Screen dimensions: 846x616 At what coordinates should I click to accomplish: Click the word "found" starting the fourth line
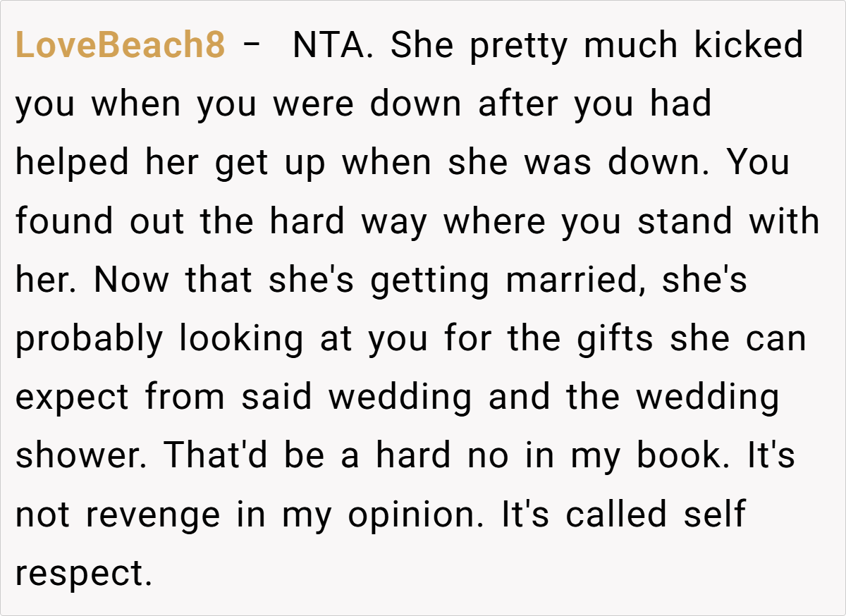[x=64, y=221]
